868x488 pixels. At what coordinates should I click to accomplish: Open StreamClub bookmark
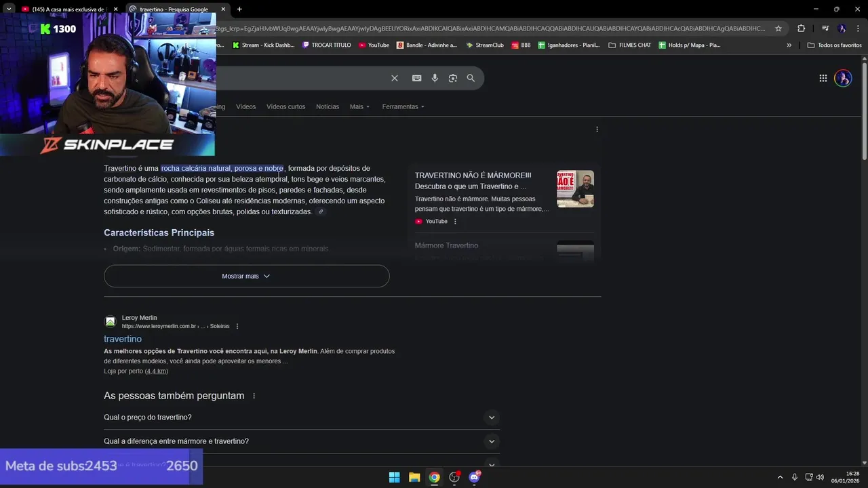click(485, 45)
